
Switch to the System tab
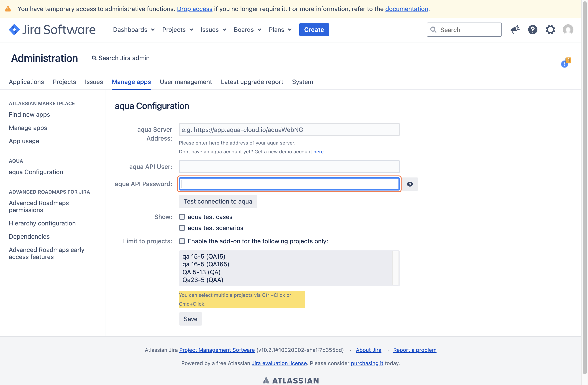[302, 82]
